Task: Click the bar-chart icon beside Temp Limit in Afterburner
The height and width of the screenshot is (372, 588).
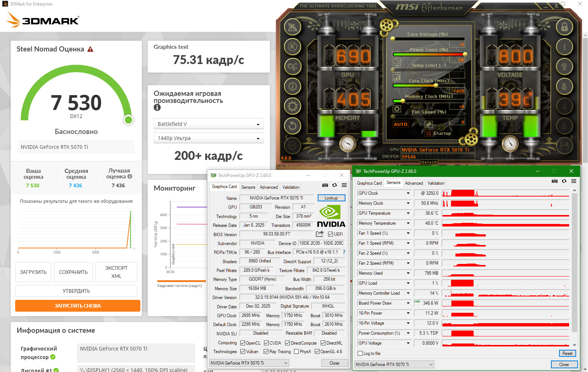Action: tap(397, 77)
